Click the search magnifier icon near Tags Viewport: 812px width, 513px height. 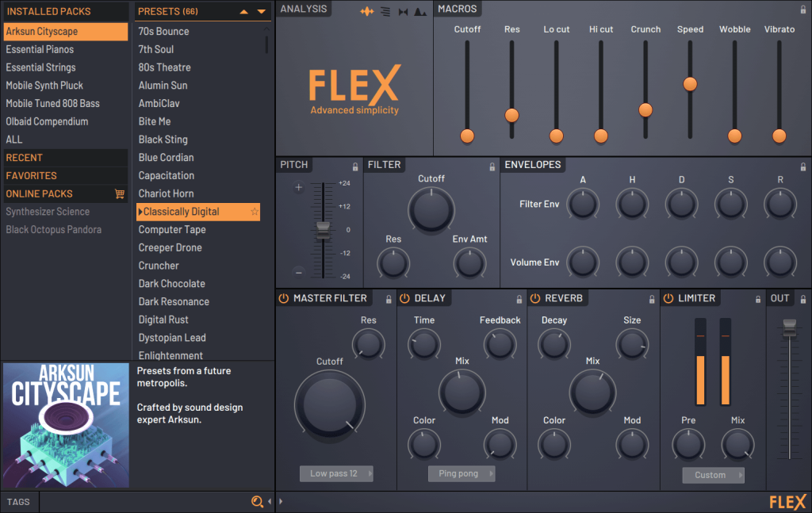pyautogui.click(x=256, y=501)
